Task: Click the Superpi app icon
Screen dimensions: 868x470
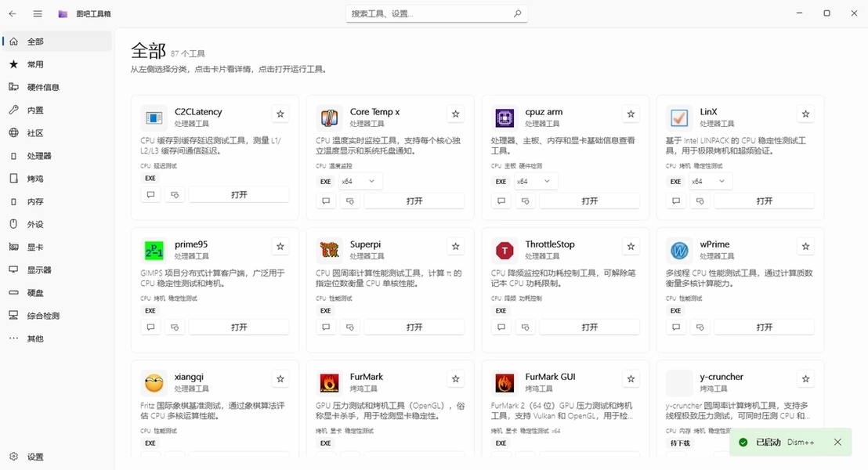Action: [329, 251]
